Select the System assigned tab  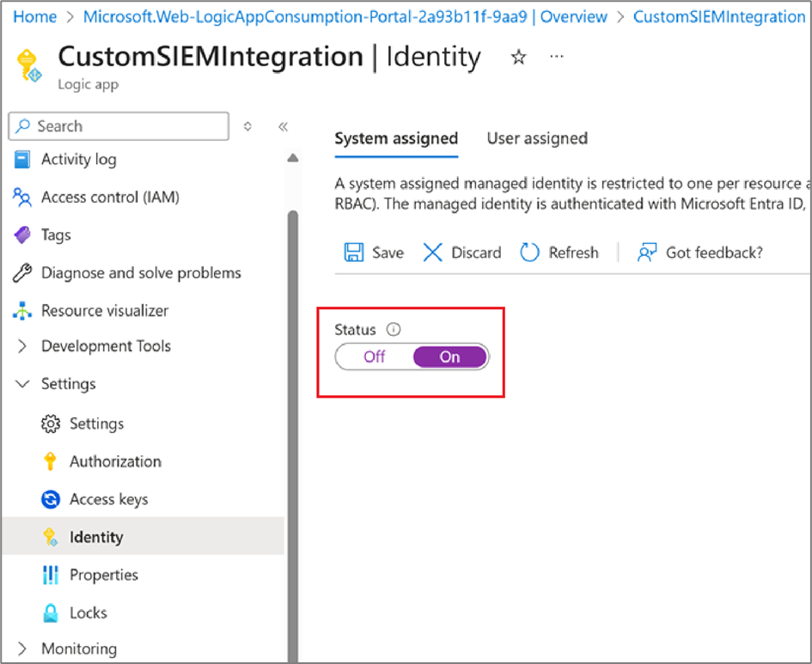396,138
